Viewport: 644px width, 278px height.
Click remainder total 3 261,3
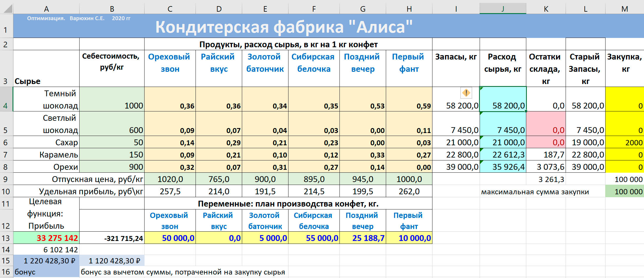546,179
